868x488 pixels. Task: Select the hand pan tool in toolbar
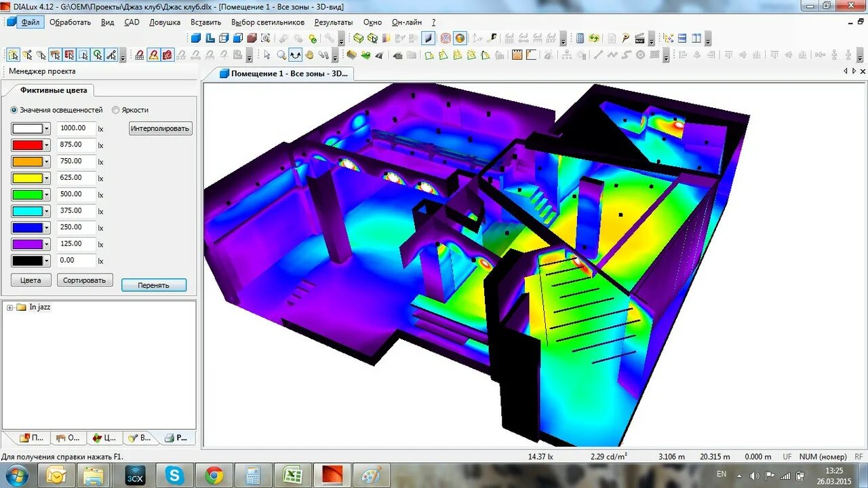point(309,55)
